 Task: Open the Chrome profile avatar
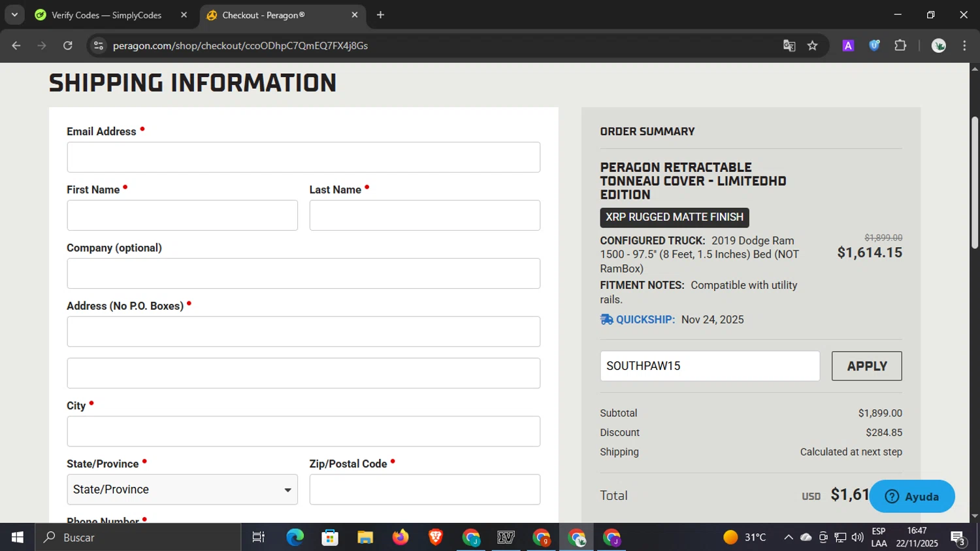pyautogui.click(x=939, y=46)
